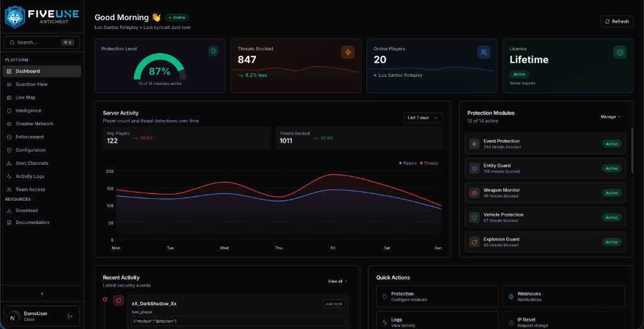644x329 pixels.
Task: Collapse the sidebar with the chevron
Action: tap(42, 294)
